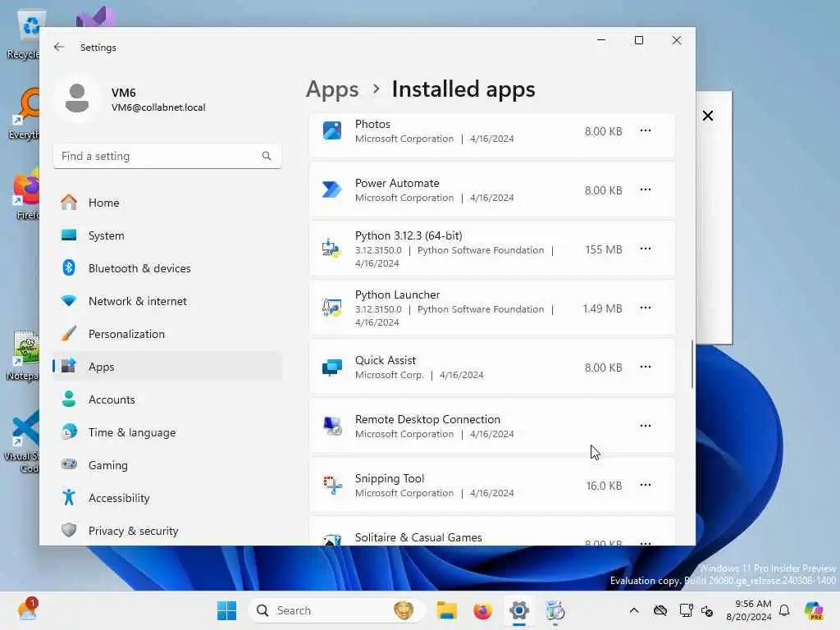Click Remote Desktop Connection title text
The image size is (840, 630).
click(x=427, y=419)
